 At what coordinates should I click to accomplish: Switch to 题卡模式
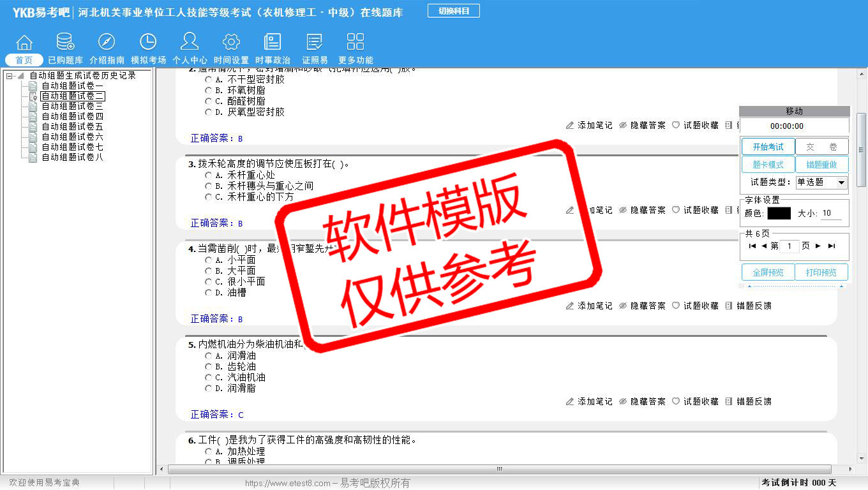[x=768, y=165]
